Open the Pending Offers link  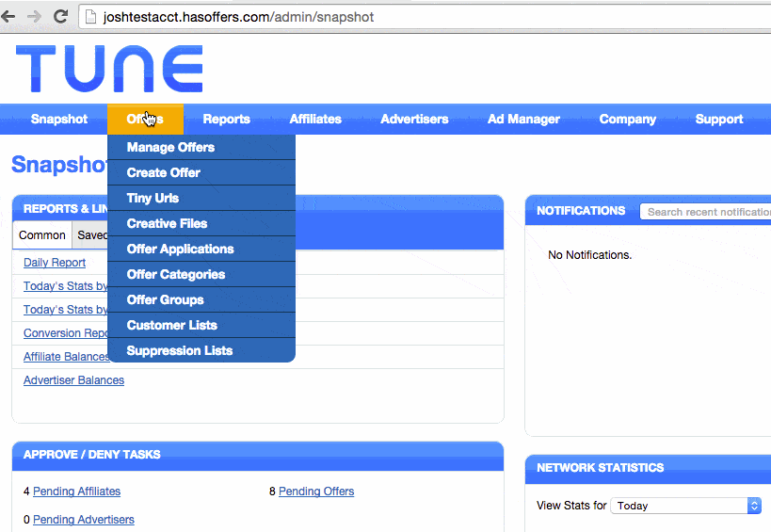[x=316, y=492]
